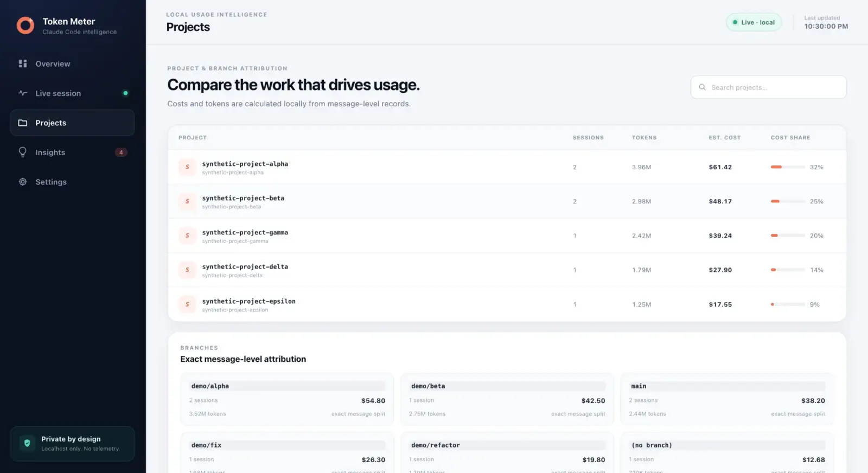Click the PROJECT column header
This screenshot has width=868, height=473.
tap(193, 138)
